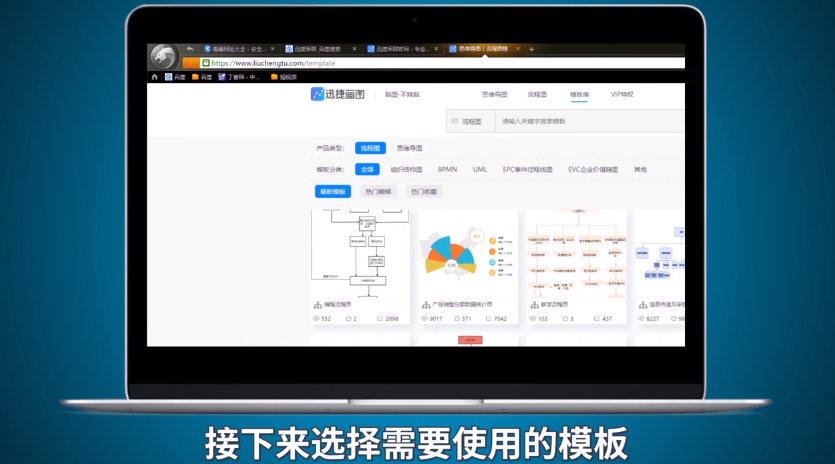Click the 产品销售份额数据统计图 title
Image resolution: width=835 pixels, height=464 pixels.
tap(462, 305)
